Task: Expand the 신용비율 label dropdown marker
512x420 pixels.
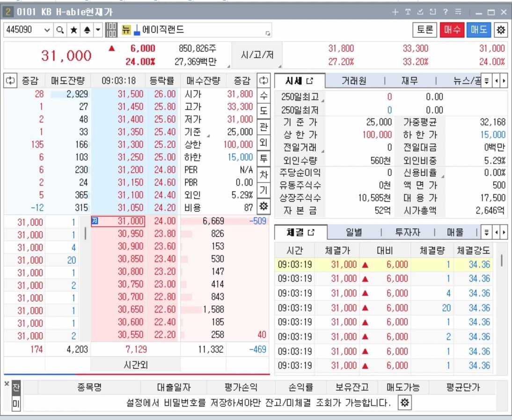Action: 443,176
